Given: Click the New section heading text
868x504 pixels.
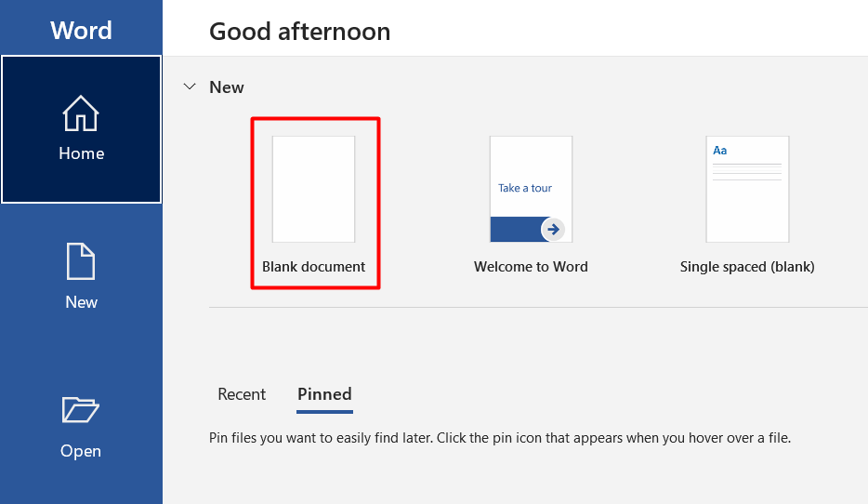Looking at the screenshot, I should (x=227, y=87).
